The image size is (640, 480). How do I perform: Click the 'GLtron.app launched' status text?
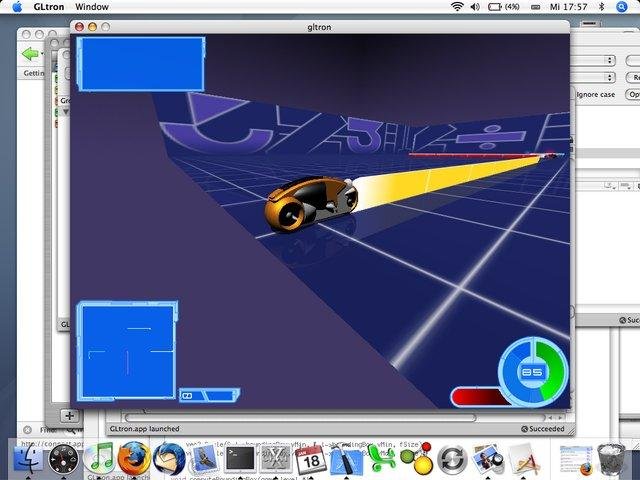[144, 429]
